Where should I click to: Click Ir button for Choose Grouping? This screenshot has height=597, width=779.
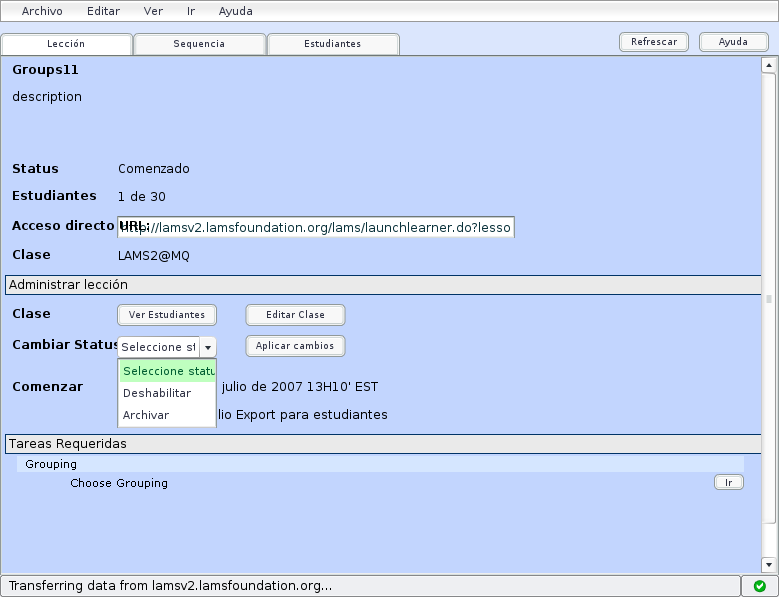coord(728,483)
